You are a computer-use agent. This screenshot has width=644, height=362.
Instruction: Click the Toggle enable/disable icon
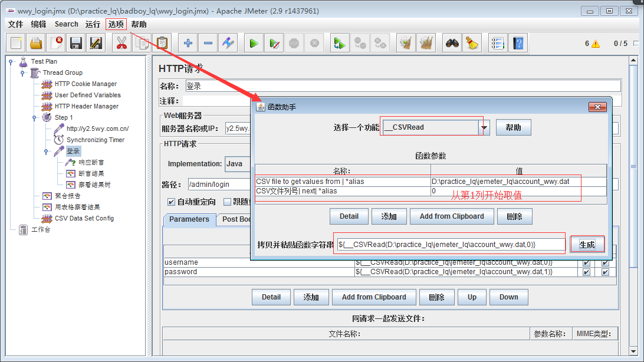coord(228,43)
